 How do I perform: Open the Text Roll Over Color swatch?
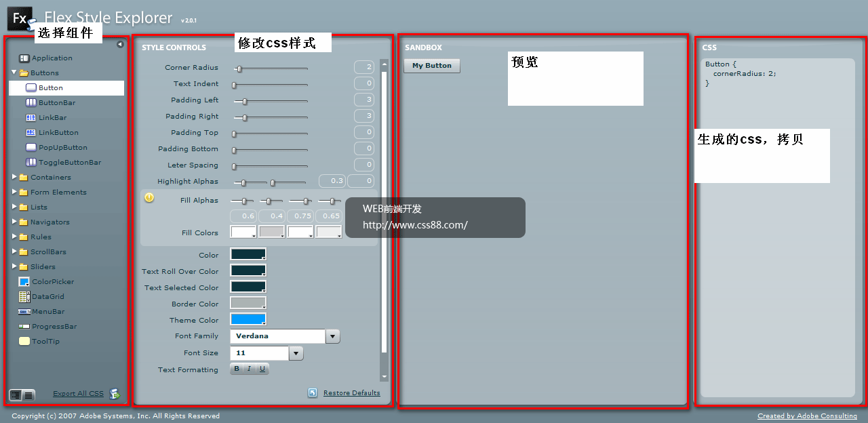248,270
